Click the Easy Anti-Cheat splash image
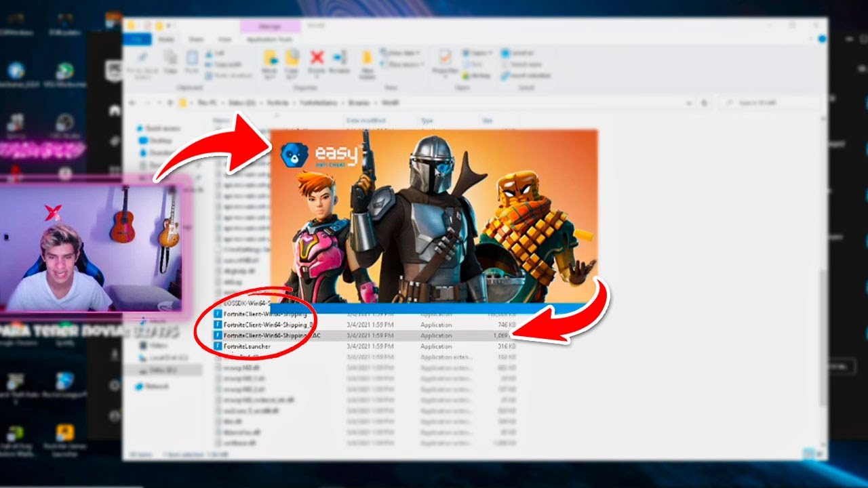 (x=433, y=216)
